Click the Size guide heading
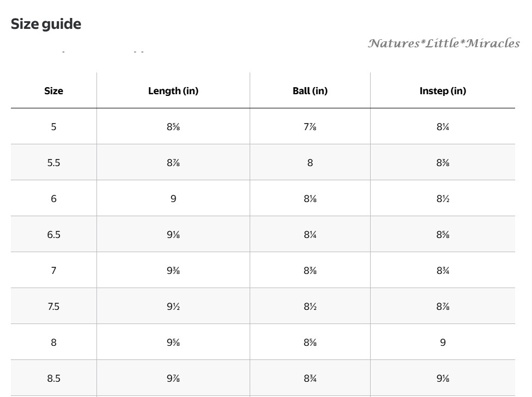532x397 pixels. click(x=46, y=24)
